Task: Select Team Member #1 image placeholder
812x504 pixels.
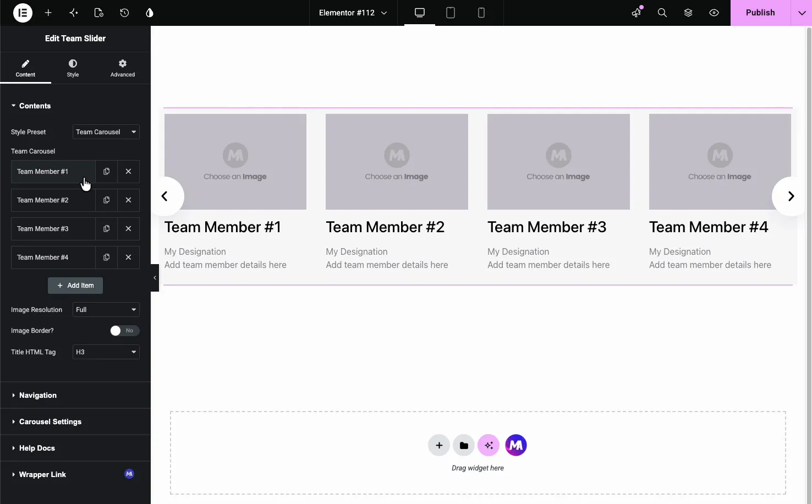Action: (235, 162)
